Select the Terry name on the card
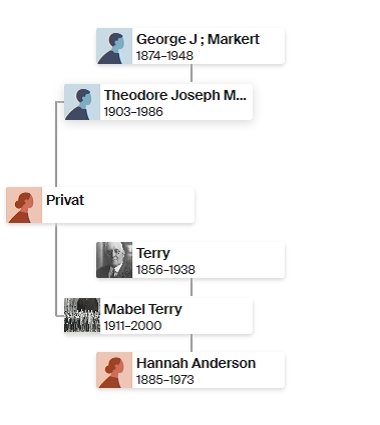The image size is (380, 425). (x=153, y=253)
